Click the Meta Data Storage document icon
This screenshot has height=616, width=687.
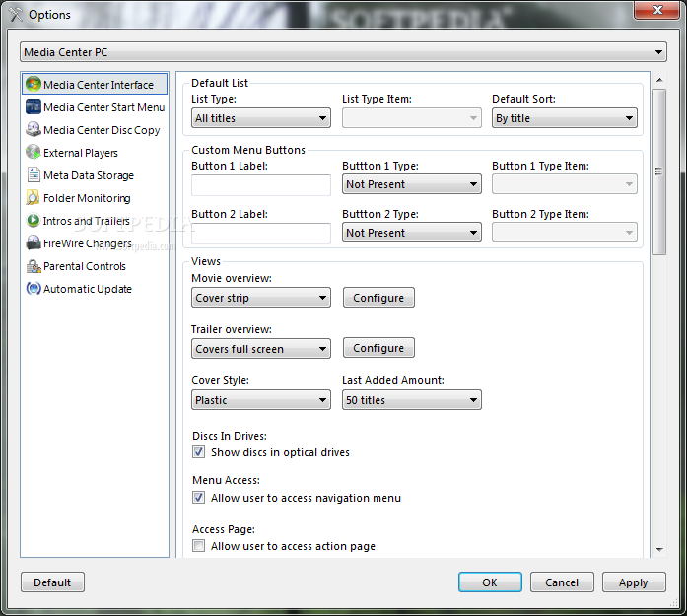point(34,174)
